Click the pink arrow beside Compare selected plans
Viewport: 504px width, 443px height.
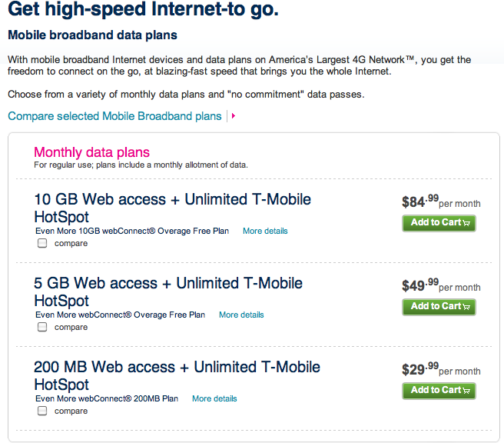[x=233, y=116]
